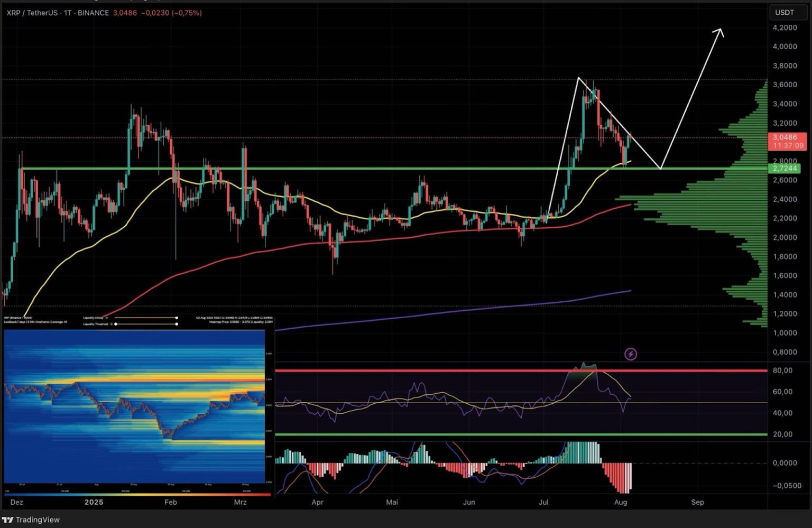The width and height of the screenshot is (812, 528).
Task: Click the Aug label on time axis
Action: [621, 502]
